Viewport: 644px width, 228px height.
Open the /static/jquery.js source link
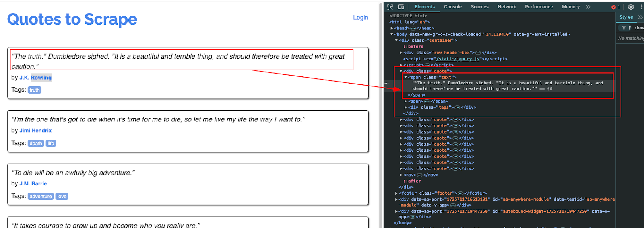458,59
